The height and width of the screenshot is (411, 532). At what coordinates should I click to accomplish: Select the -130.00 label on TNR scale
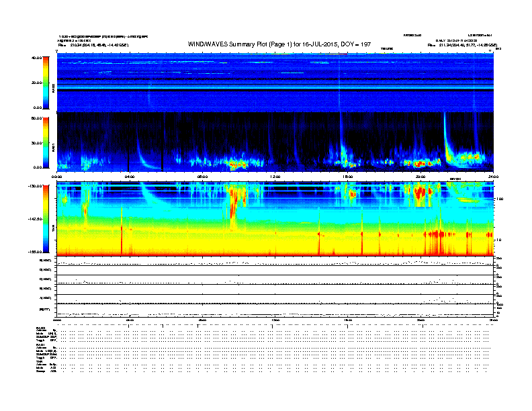[36, 186]
